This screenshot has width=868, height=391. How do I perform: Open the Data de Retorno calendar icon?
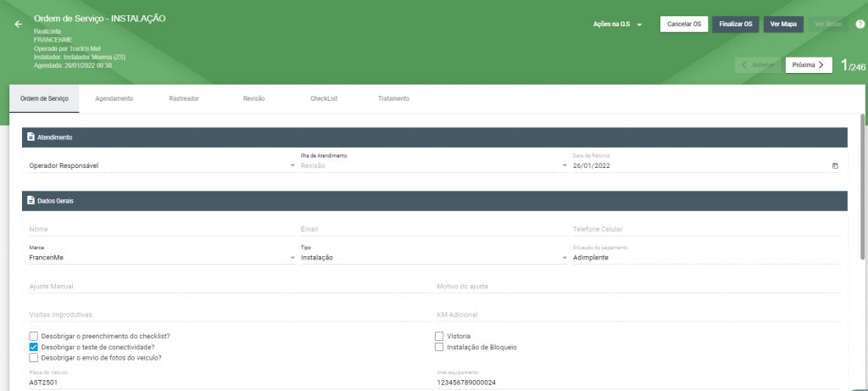[835, 165]
